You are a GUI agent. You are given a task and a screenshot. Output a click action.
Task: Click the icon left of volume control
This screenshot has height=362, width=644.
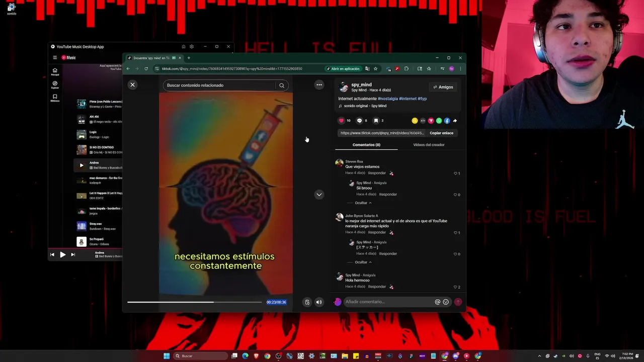click(x=307, y=302)
